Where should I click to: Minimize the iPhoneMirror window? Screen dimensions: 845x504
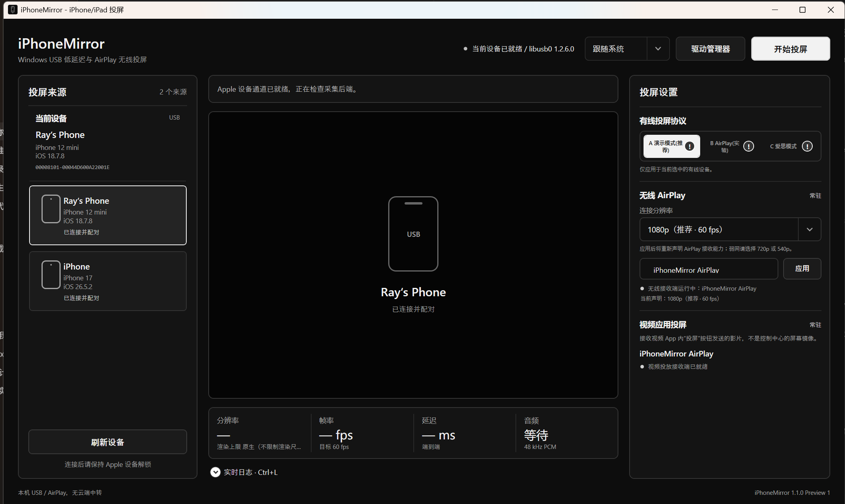pos(775,10)
